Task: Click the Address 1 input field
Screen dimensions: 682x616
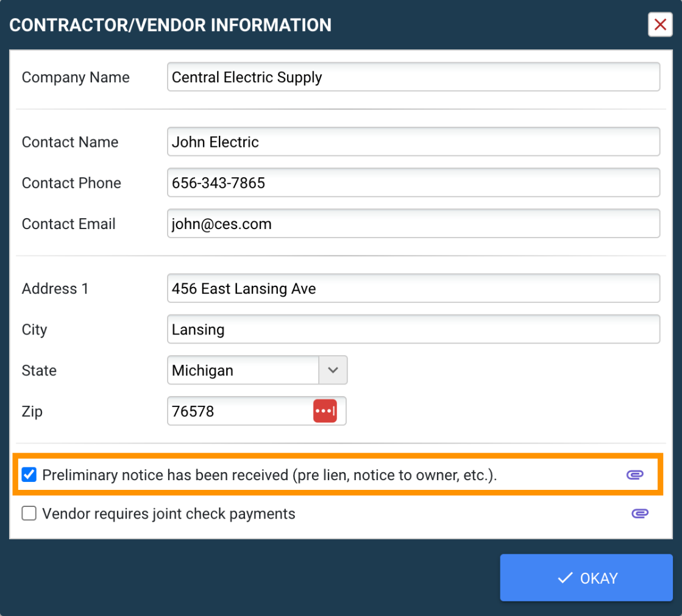Action: coord(414,288)
